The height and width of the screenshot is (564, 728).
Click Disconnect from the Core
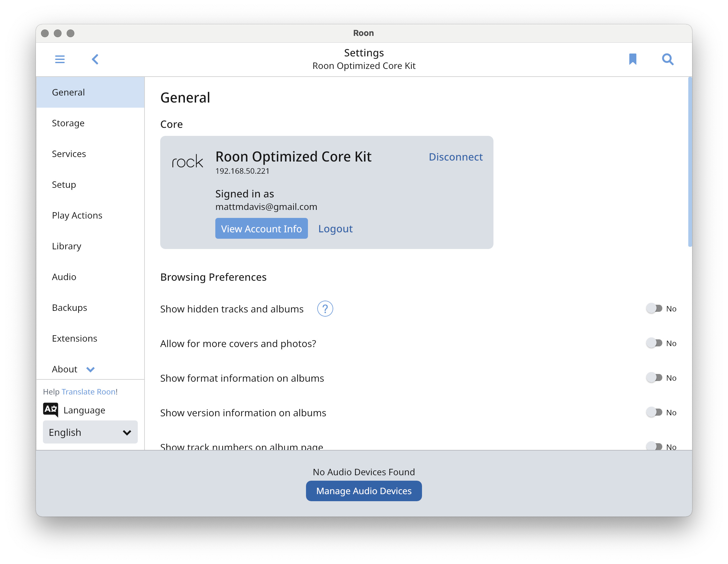456,157
